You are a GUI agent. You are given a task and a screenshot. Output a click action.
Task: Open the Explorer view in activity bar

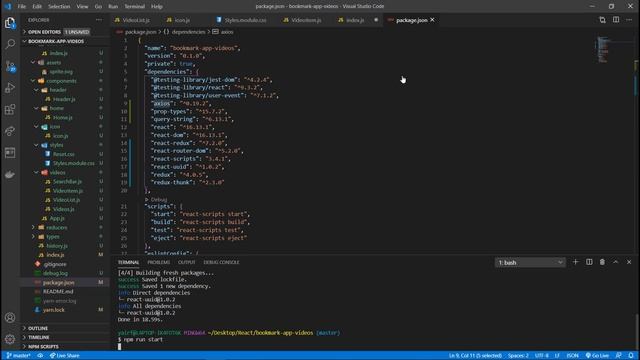point(10,23)
